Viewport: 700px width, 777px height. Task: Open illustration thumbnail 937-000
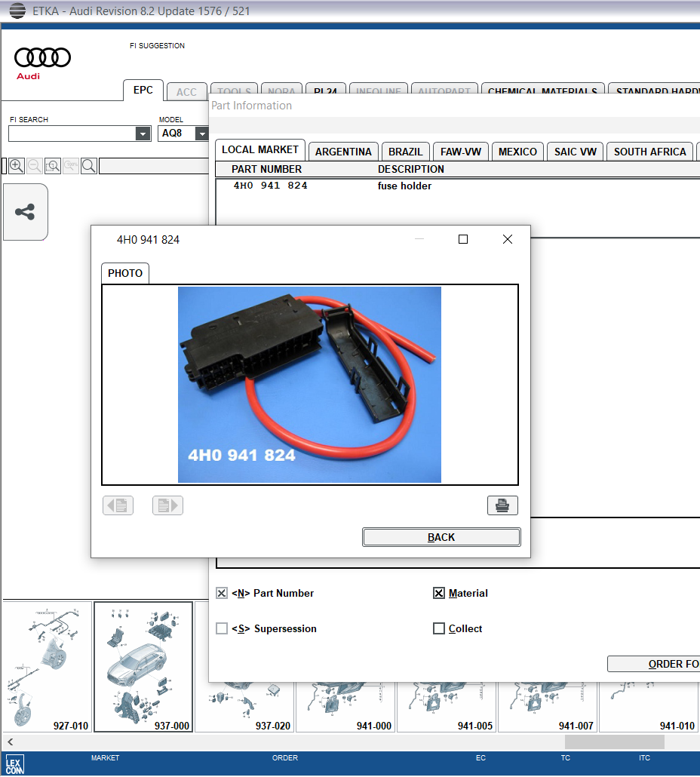(x=143, y=667)
